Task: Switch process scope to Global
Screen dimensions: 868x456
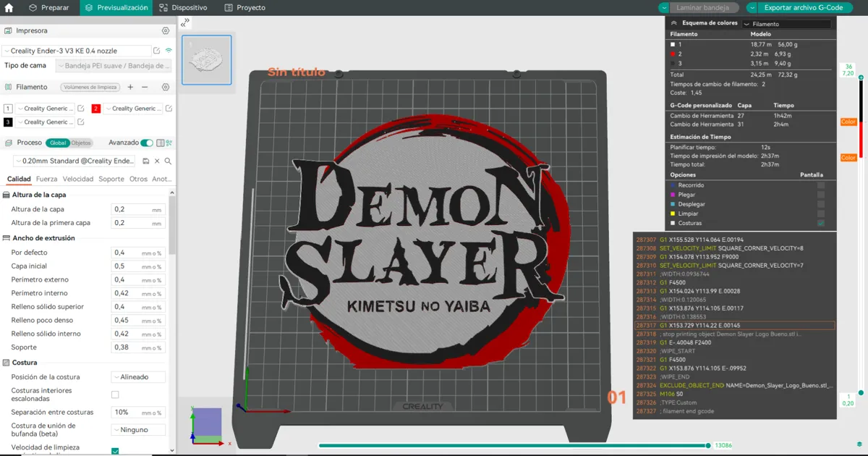Action: pos(58,143)
